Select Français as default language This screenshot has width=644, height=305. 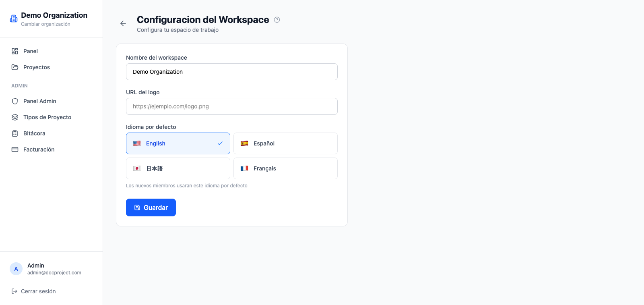285,168
